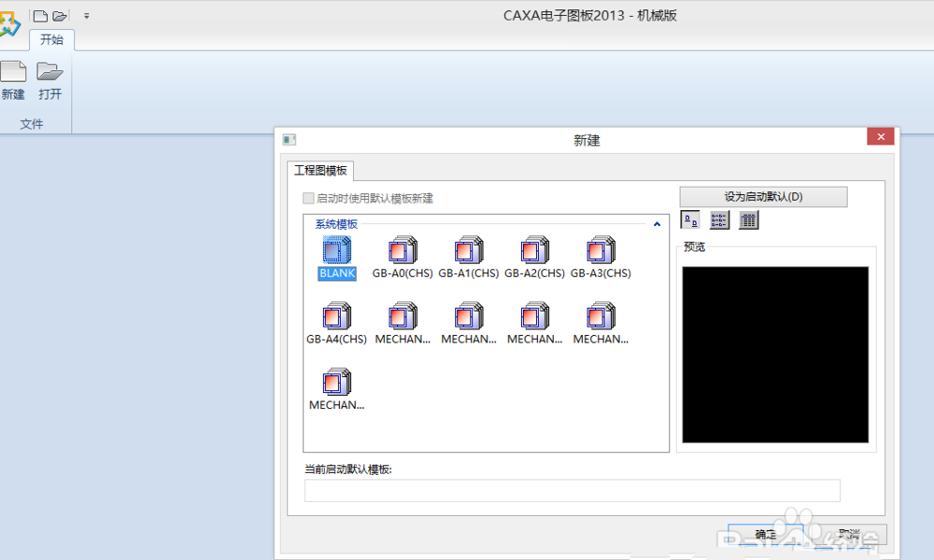Click the large 打开 folder icon in ribbon
Image resolution: width=934 pixels, height=560 pixels.
point(50,72)
